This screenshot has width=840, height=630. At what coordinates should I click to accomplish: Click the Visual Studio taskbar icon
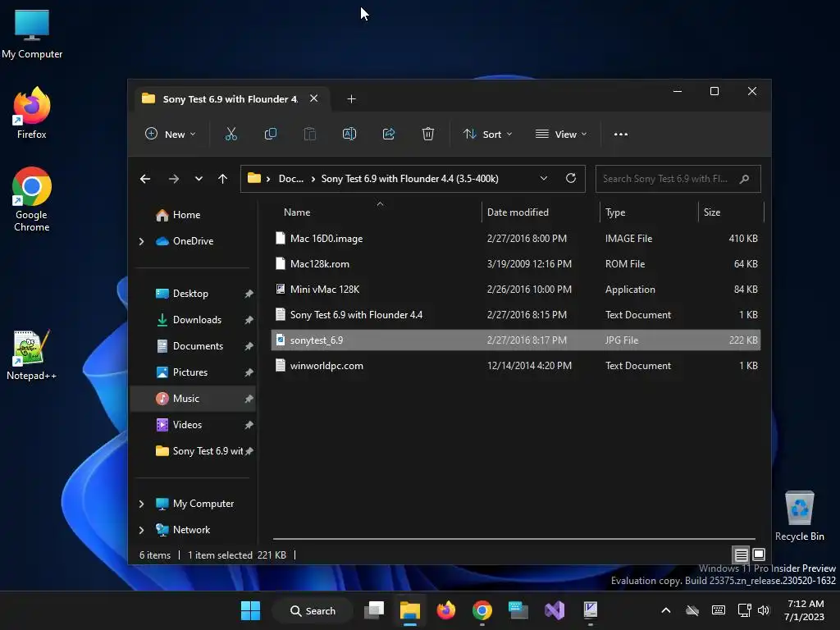555,610
